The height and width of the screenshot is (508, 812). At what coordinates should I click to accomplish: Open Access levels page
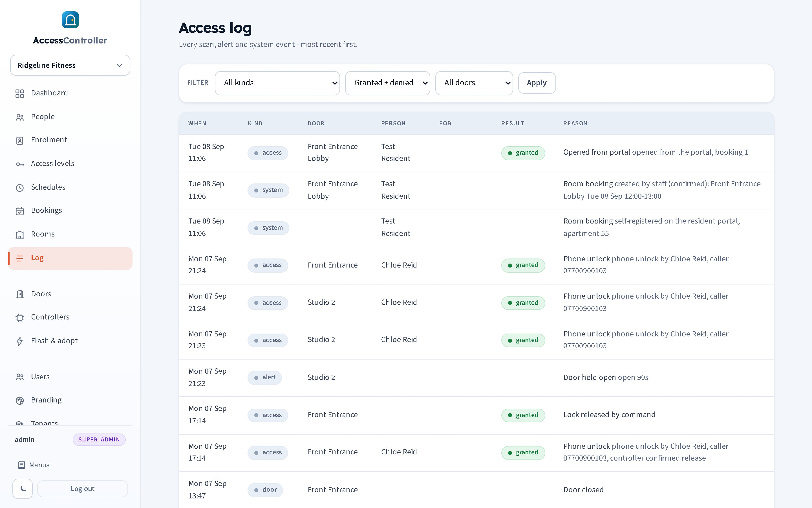pos(70,164)
